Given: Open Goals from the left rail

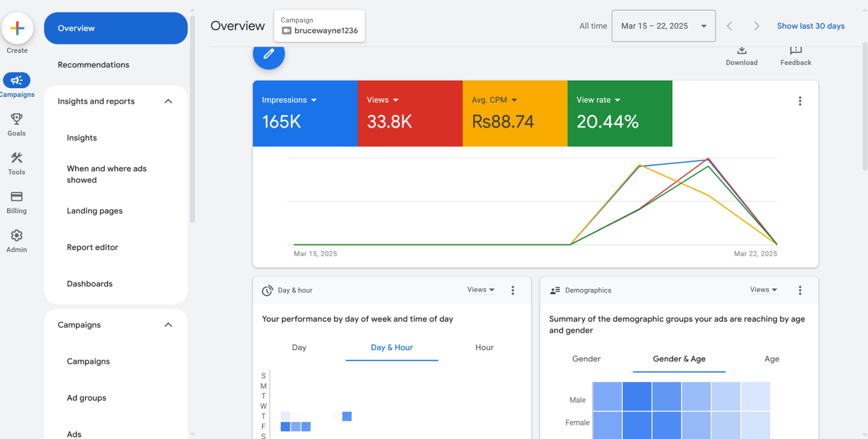Looking at the screenshot, I should coord(17,124).
